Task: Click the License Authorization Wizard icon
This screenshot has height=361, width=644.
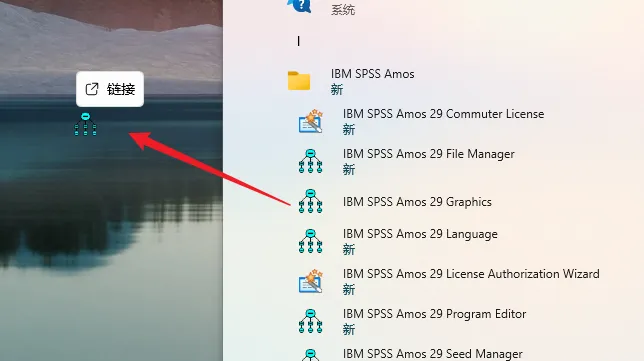Action: pos(310,281)
